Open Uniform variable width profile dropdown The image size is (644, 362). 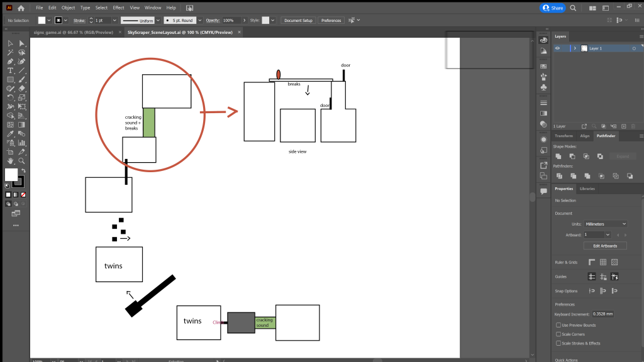tap(158, 21)
